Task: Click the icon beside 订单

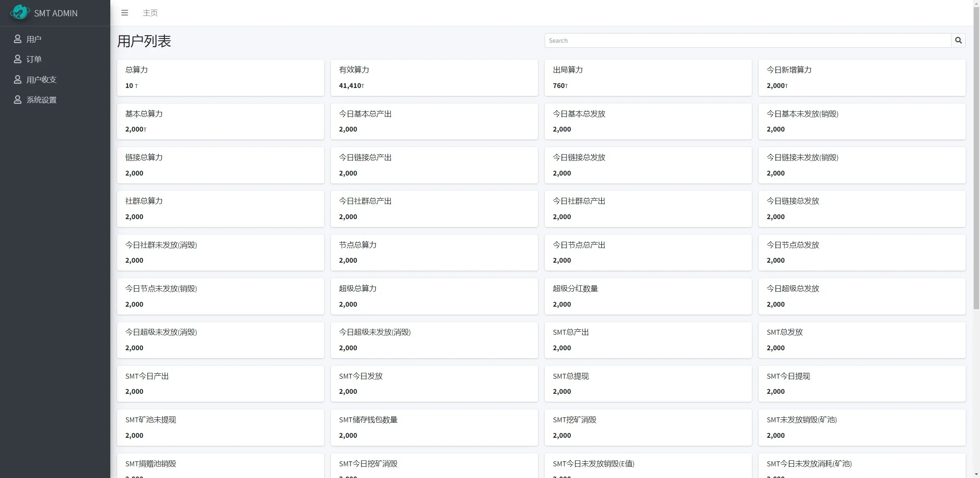Action: point(18,59)
